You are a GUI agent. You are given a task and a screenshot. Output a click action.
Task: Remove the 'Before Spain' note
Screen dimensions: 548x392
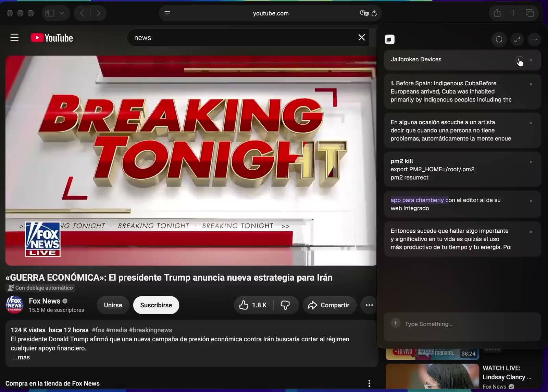531,84
